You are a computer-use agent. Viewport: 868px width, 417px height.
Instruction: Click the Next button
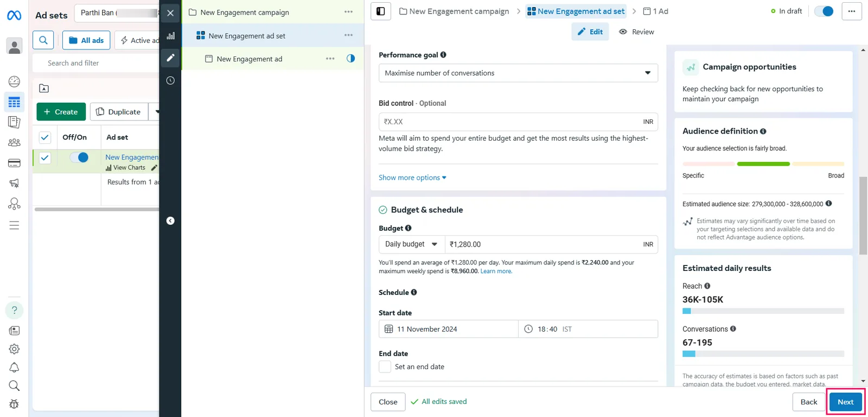pyautogui.click(x=845, y=402)
